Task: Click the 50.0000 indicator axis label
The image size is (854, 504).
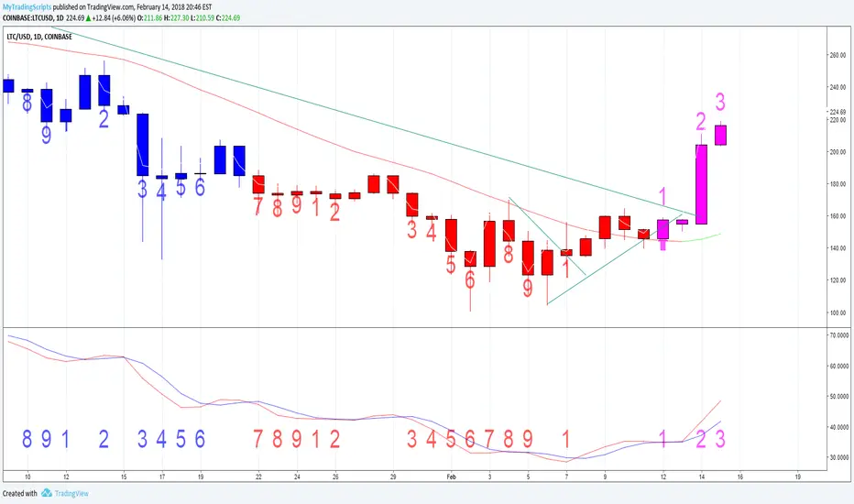Action: (x=838, y=396)
